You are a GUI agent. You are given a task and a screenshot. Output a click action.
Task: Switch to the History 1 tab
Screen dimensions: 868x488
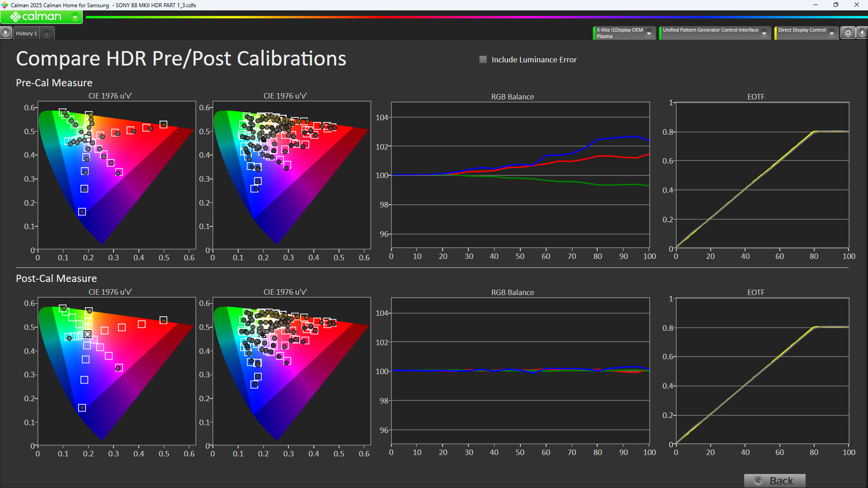point(26,33)
